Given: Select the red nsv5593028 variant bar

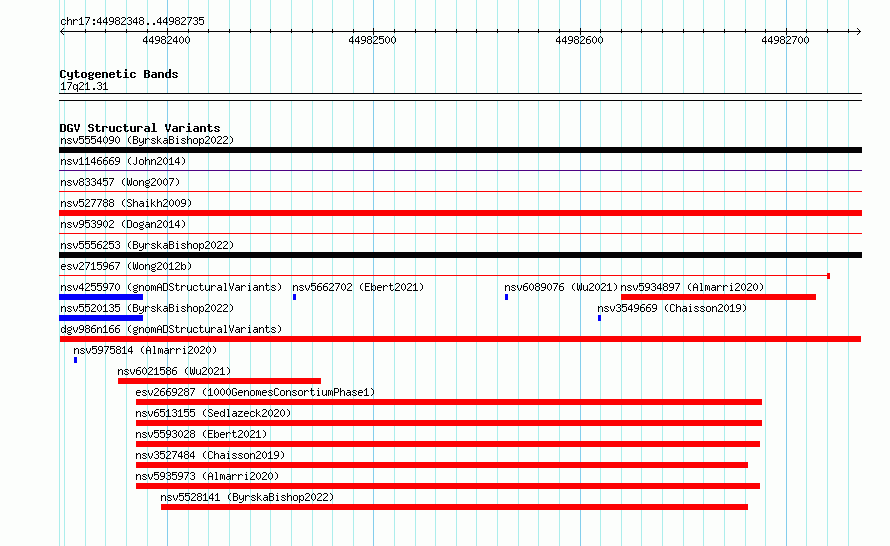Looking at the screenshot, I should pyautogui.click(x=448, y=444).
